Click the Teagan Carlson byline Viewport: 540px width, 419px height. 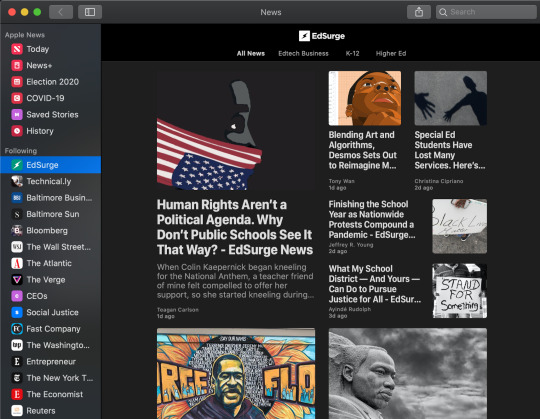point(178,310)
